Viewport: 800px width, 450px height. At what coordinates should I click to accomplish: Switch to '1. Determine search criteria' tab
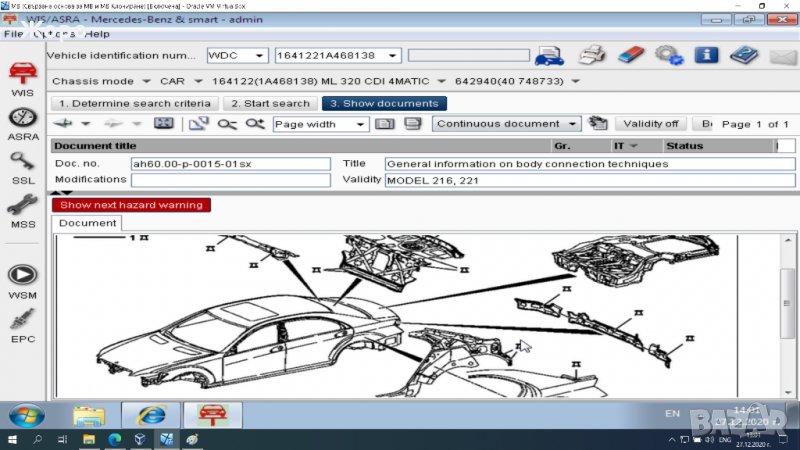click(133, 103)
